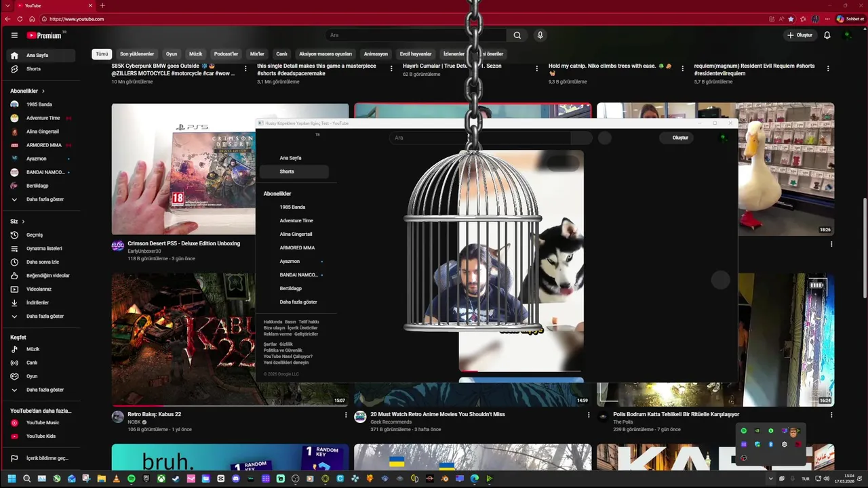This screenshot has width=868, height=488.
Task: Open the Siz section chevron
Action: coord(23,222)
